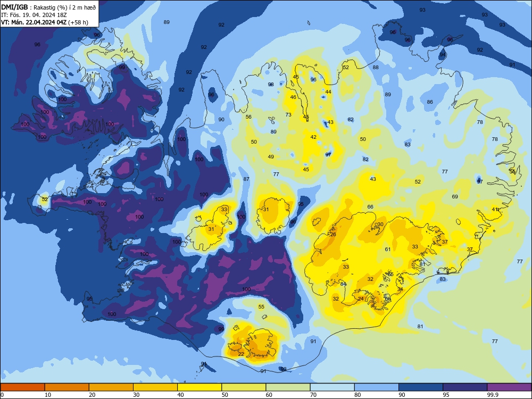Click the 'IT: Fös. 19. 04. 2024 18Z' line
The width and height of the screenshot is (532, 399).
click(x=34, y=15)
